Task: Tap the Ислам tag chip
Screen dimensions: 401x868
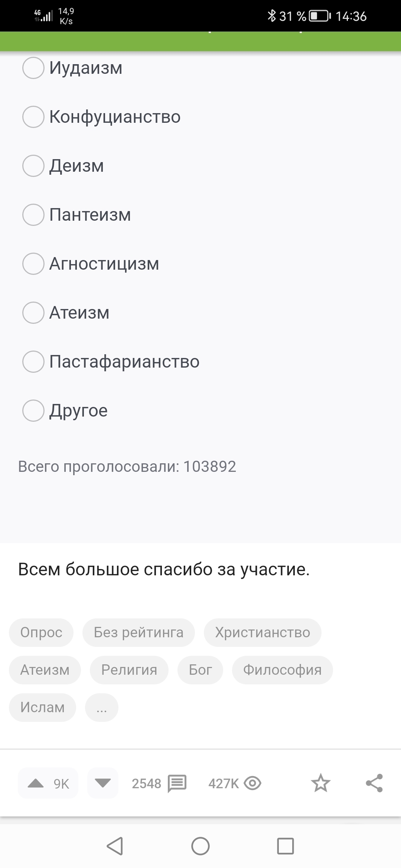Action: tap(42, 707)
